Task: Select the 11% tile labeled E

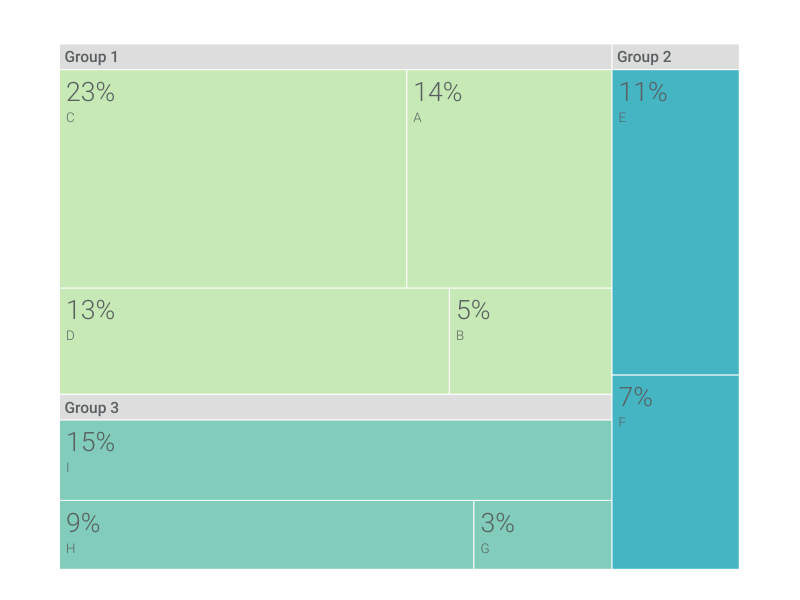Action: [x=676, y=222]
